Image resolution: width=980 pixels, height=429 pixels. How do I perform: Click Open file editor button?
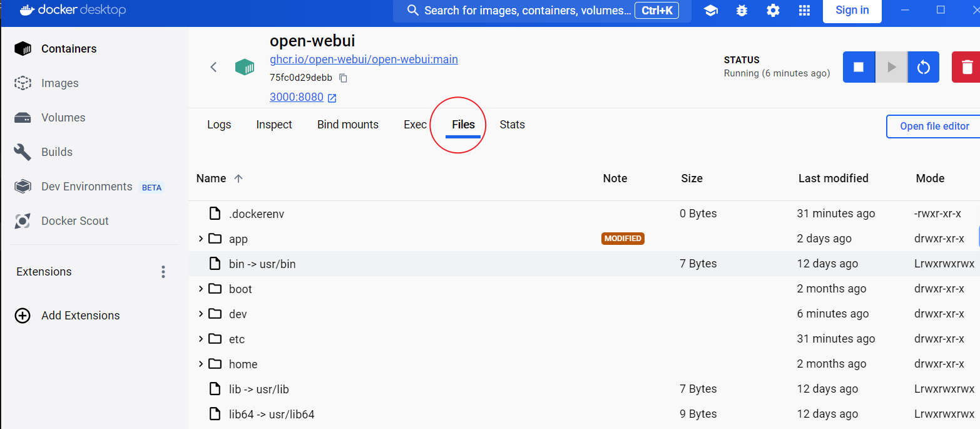934,126
